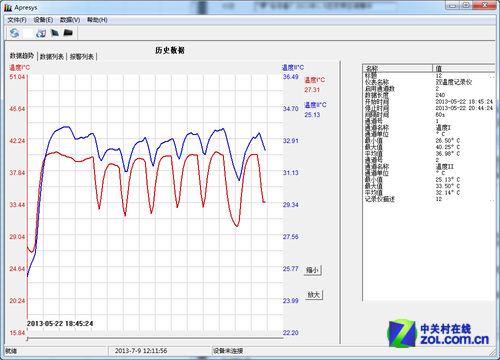
Task: Click the 名称 column header
Action: point(397,68)
